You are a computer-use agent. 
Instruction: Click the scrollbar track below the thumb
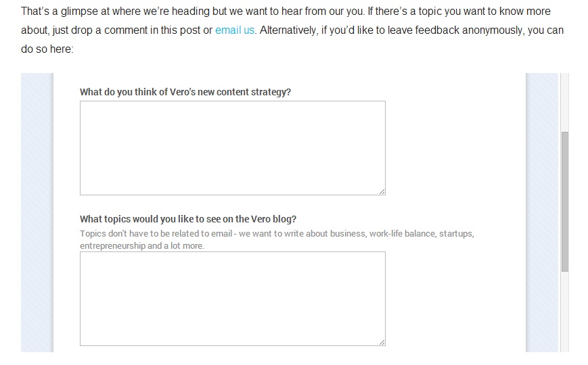tap(565, 311)
